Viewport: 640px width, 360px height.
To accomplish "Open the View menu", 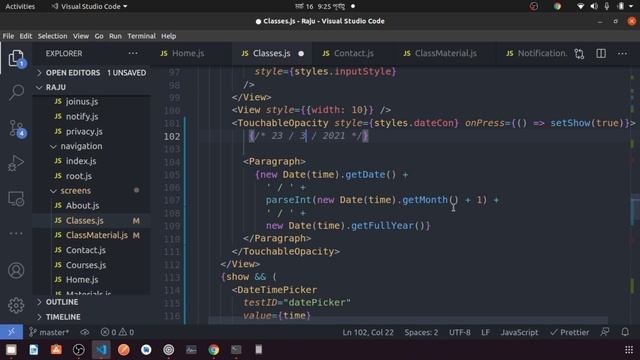I will point(81,36).
